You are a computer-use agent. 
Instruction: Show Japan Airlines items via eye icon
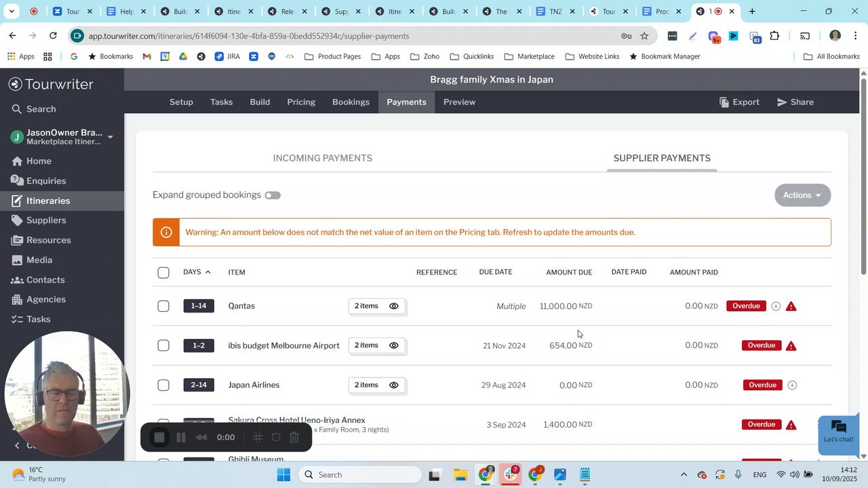pos(394,385)
